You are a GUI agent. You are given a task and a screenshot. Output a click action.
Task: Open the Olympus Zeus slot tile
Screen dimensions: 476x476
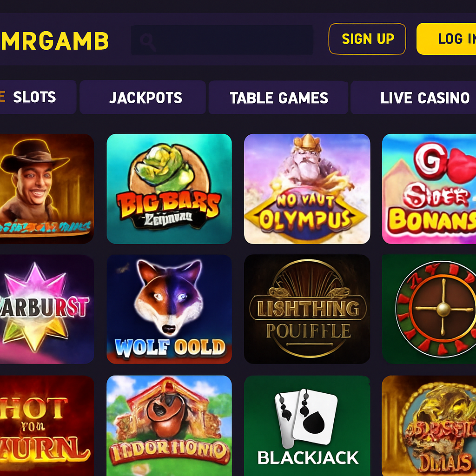click(307, 189)
